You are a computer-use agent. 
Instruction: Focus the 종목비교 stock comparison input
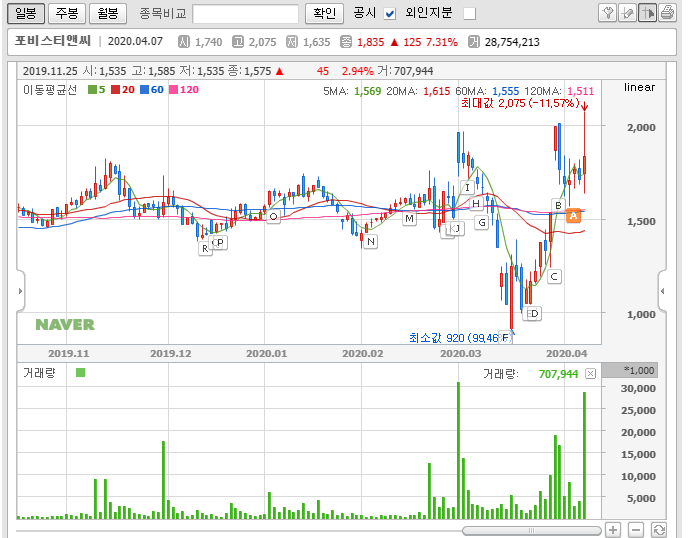246,14
